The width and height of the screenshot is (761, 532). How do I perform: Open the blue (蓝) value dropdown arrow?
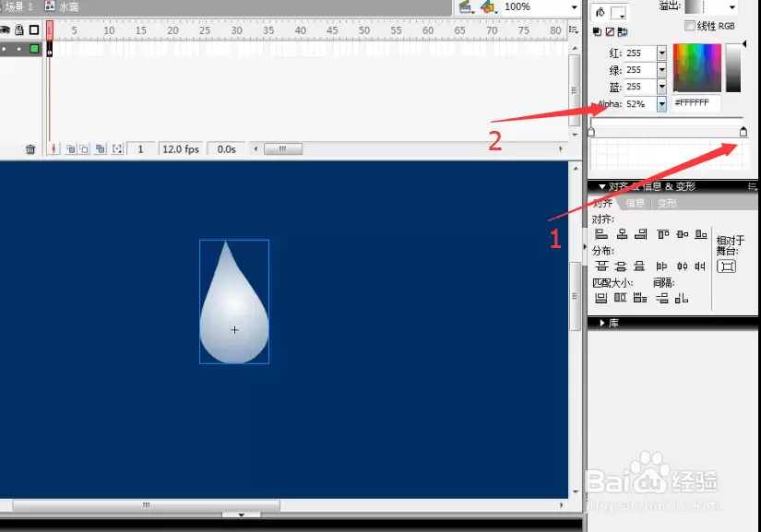pos(661,87)
